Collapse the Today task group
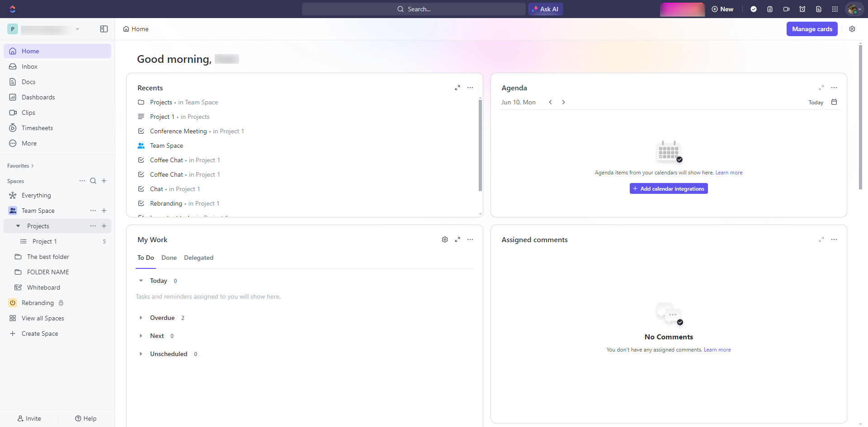The image size is (868, 427). 141,281
